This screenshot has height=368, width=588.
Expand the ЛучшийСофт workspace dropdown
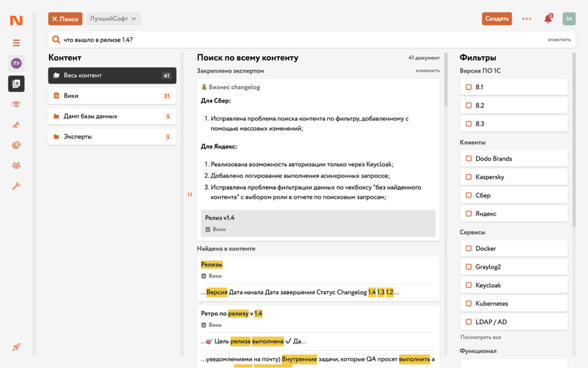pyautogui.click(x=114, y=19)
